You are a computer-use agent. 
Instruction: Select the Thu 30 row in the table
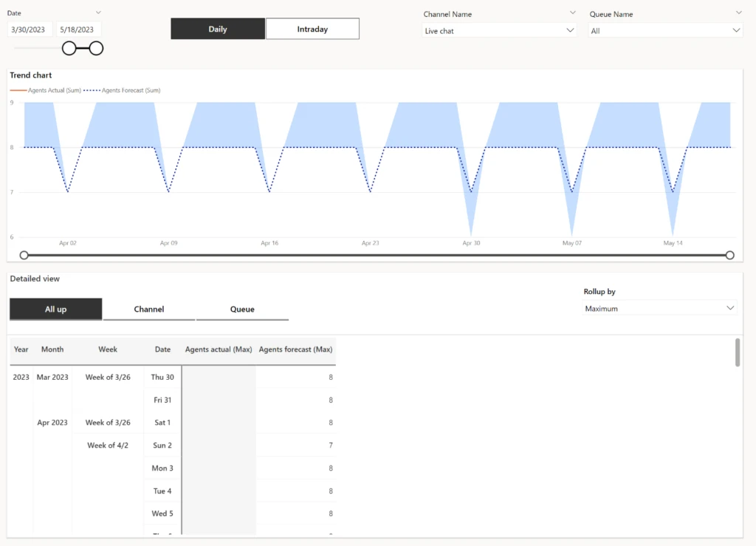click(x=162, y=377)
